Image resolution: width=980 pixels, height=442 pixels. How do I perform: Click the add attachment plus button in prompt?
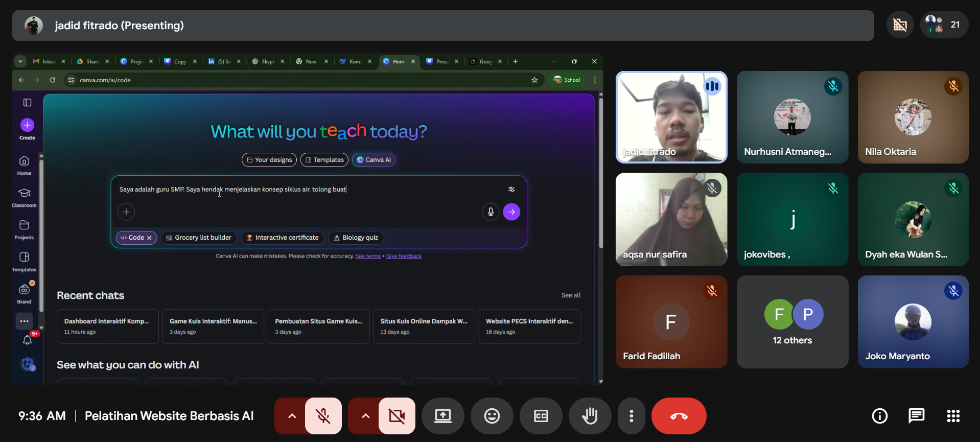(x=126, y=212)
